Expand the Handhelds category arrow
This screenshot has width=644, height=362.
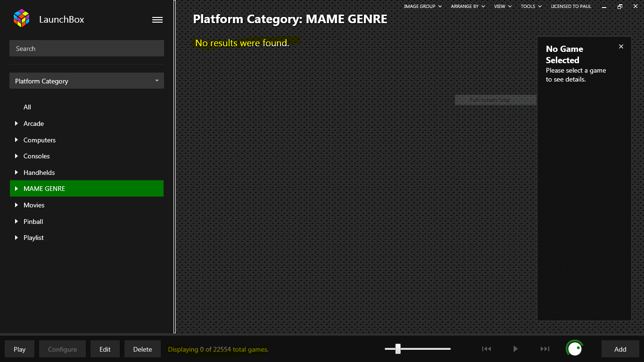pos(17,173)
